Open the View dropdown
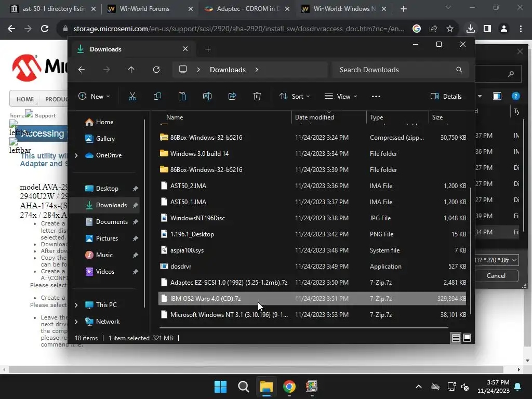 tap(341, 96)
